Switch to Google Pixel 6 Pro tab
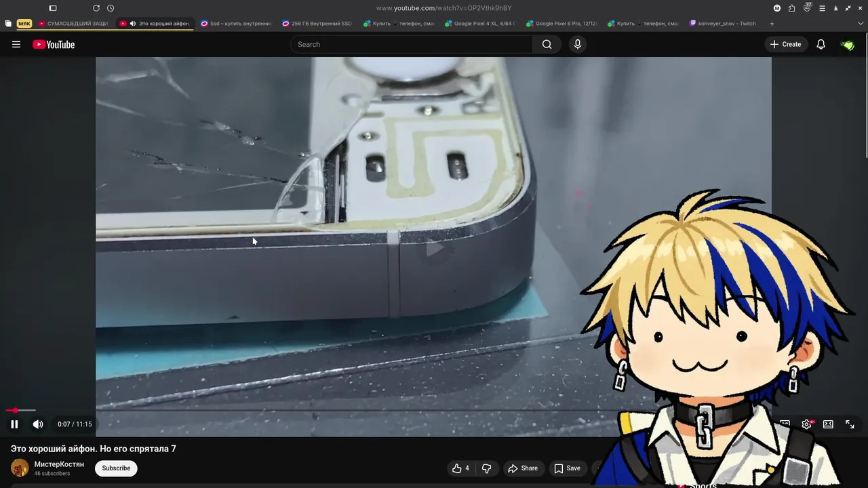The image size is (868, 488). 561,24
